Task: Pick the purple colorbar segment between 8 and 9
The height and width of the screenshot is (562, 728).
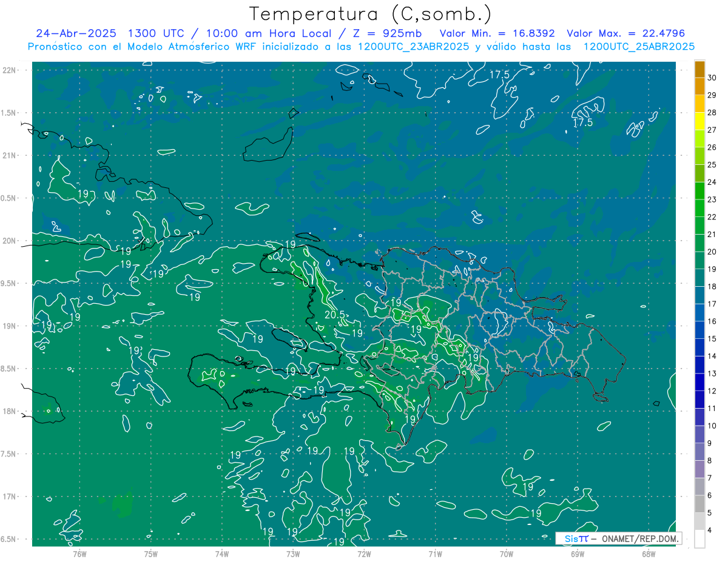Action: coord(699,452)
